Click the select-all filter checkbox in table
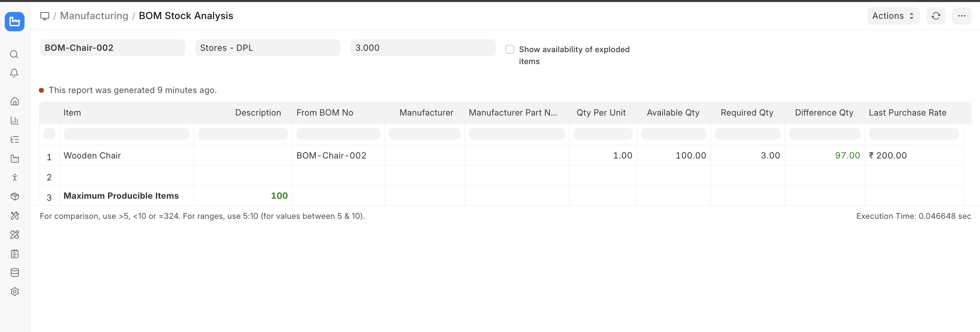980x332 pixels. pyautogui.click(x=49, y=134)
